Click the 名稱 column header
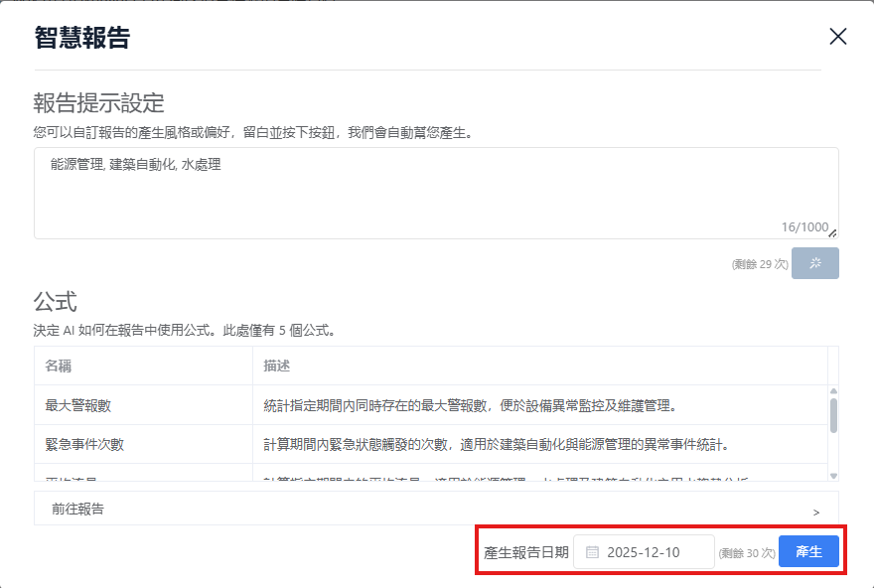The image size is (874, 588). pos(59,366)
